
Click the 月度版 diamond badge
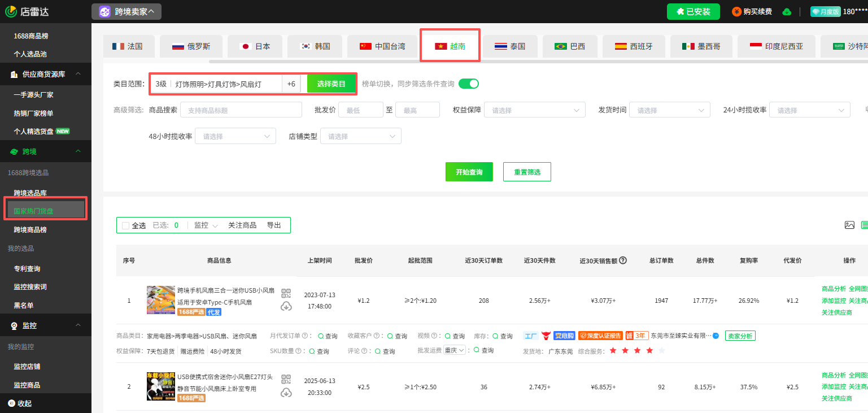coord(825,12)
